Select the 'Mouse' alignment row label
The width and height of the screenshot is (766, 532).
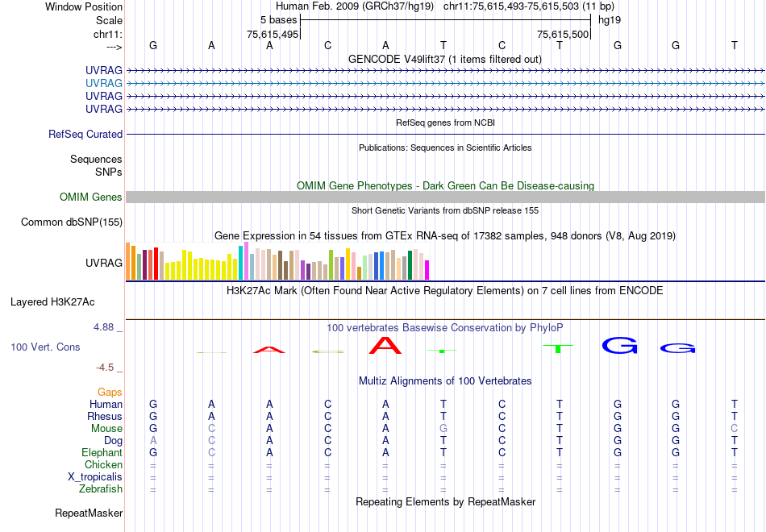pyautogui.click(x=106, y=429)
